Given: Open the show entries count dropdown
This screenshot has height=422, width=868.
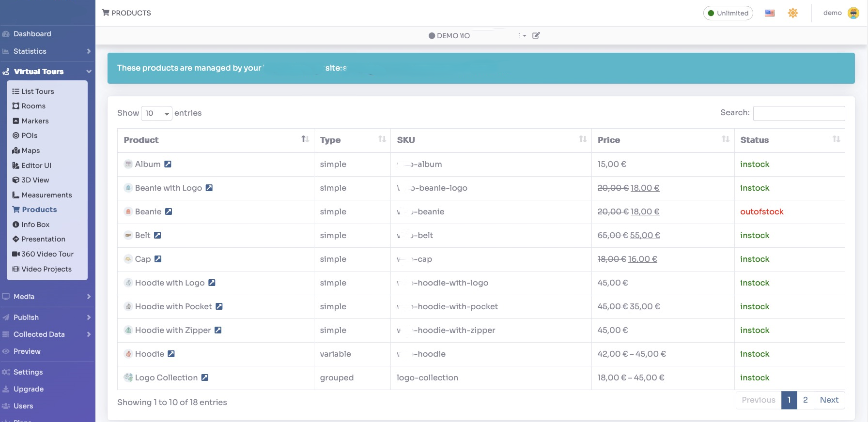Looking at the screenshot, I should (x=156, y=113).
